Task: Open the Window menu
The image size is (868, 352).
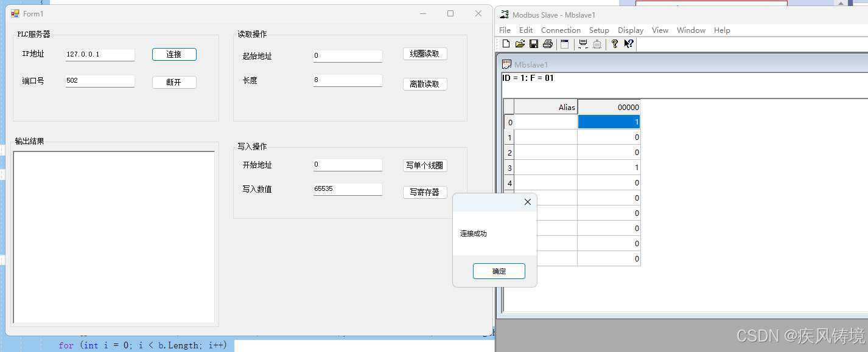Action: pos(691,30)
